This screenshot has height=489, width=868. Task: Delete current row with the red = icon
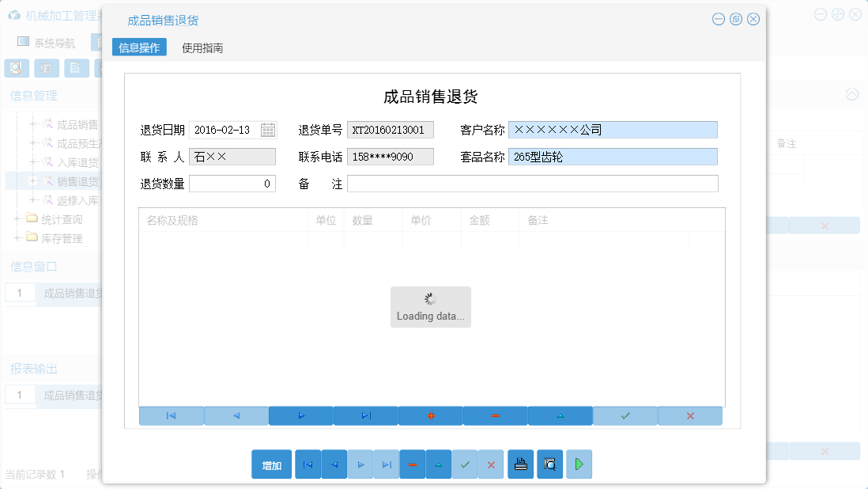pos(496,415)
